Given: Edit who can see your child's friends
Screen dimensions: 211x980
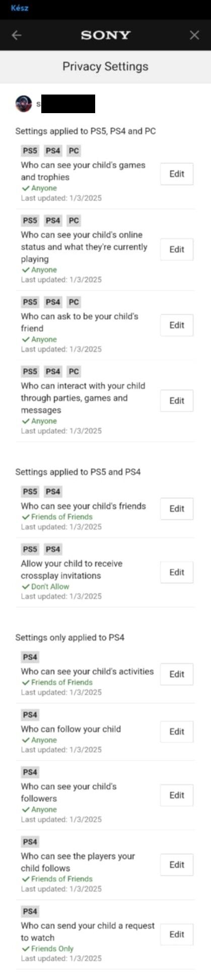Looking at the screenshot, I should click(177, 509).
